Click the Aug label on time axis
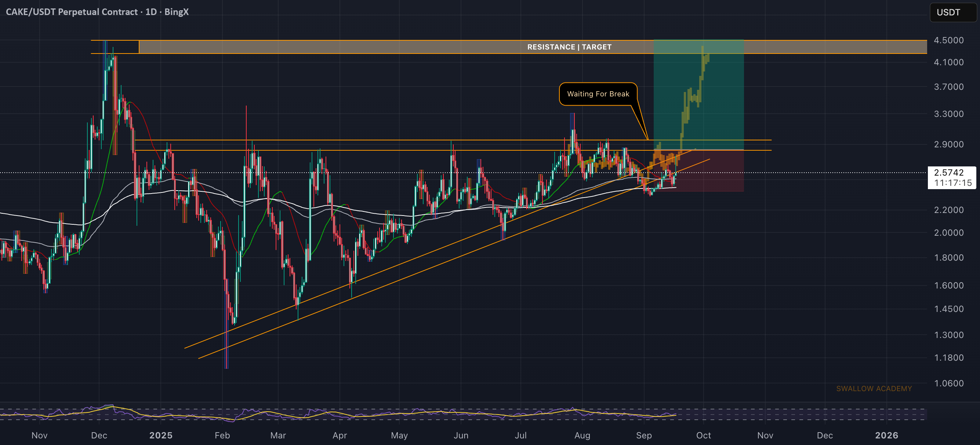Image resolution: width=980 pixels, height=445 pixels. 582,435
